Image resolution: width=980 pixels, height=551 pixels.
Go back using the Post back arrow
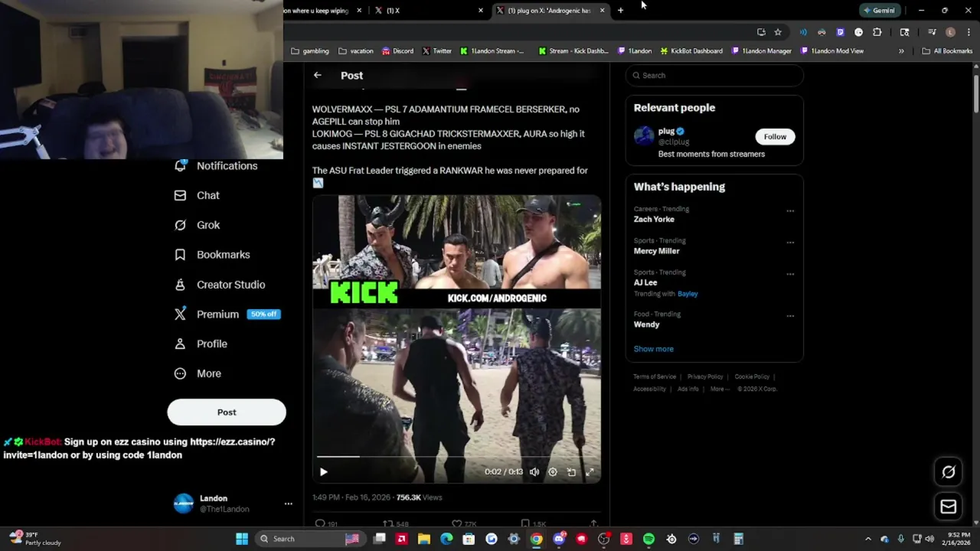(318, 75)
